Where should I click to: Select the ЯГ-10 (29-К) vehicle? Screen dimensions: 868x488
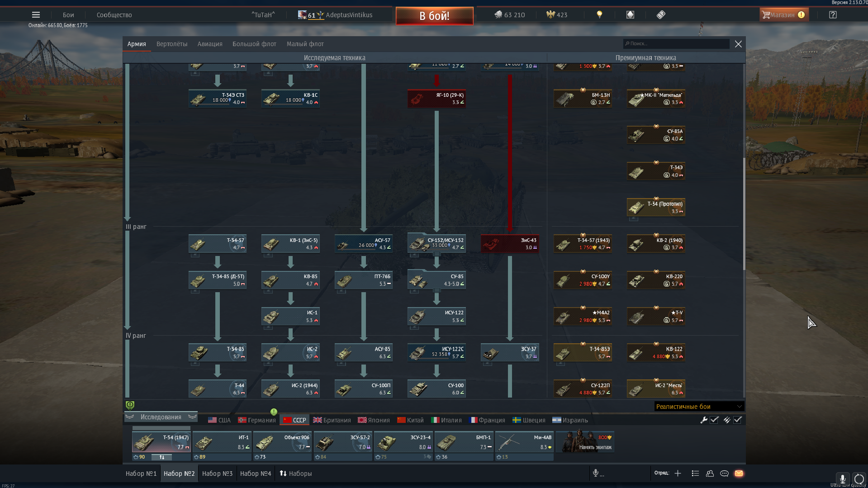tap(436, 99)
